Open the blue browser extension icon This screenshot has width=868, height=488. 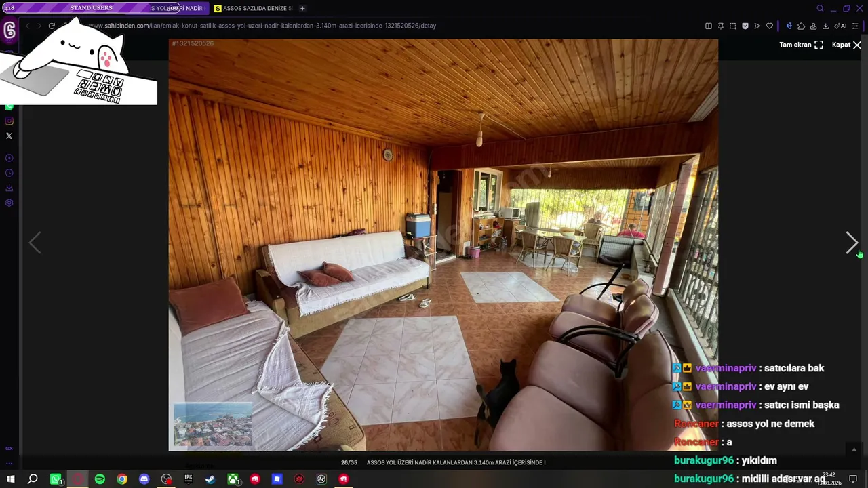(x=789, y=26)
